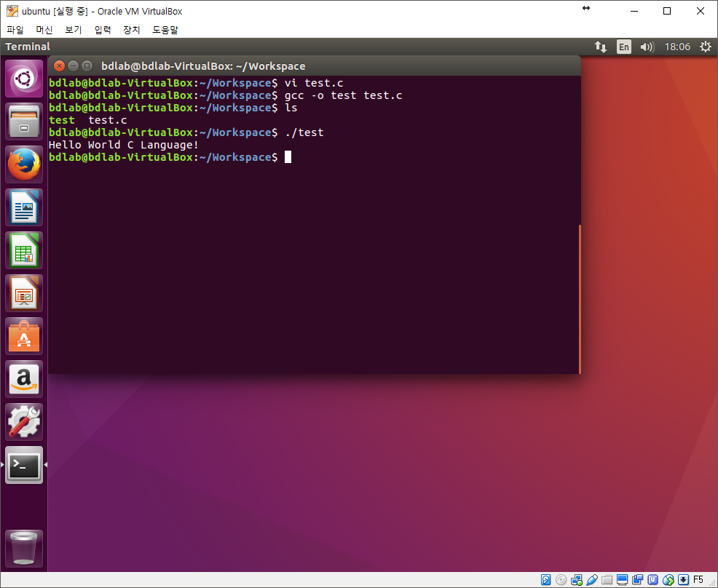Click the 'Hello World C Language!' output
The width and height of the screenshot is (718, 588).
(x=124, y=145)
